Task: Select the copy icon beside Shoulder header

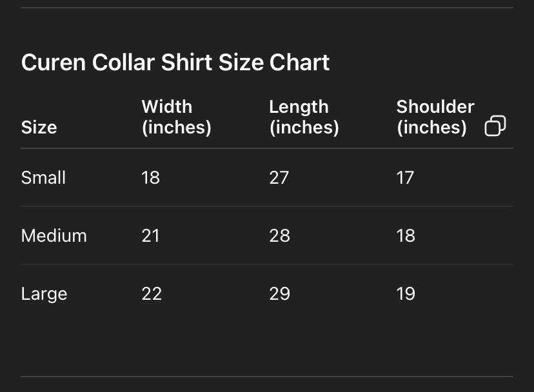Action: click(495, 126)
